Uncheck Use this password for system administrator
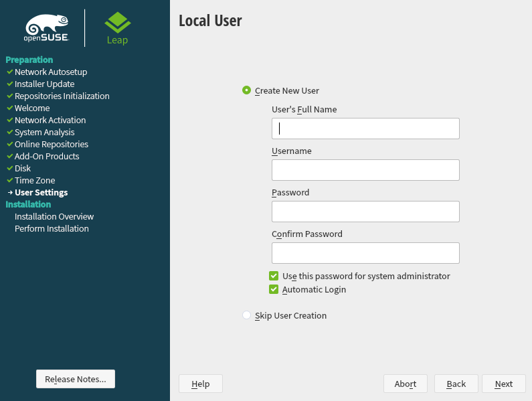This screenshot has height=401, width=532. tap(274, 276)
